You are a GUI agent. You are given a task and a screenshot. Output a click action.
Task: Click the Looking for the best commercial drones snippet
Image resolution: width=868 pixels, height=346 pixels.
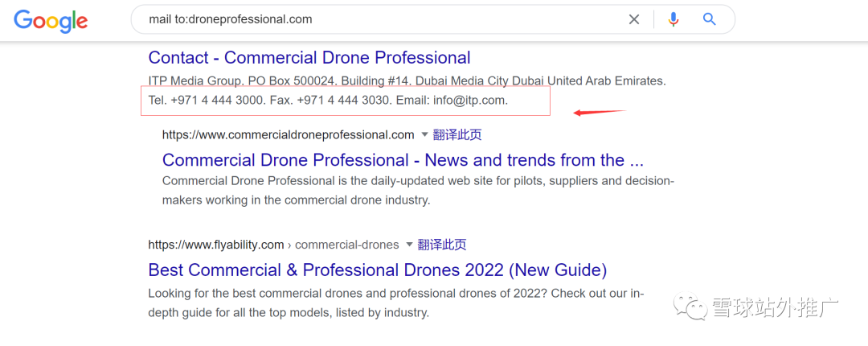click(x=396, y=303)
